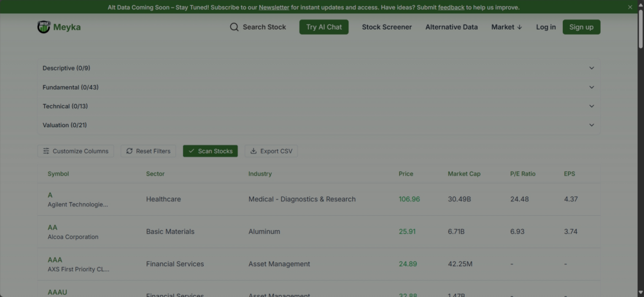Click the Reset Filters button

pos(148,151)
